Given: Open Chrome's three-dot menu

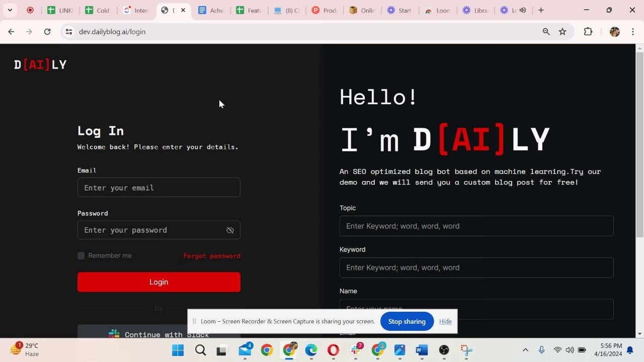Looking at the screenshot, I should pyautogui.click(x=633, y=31).
